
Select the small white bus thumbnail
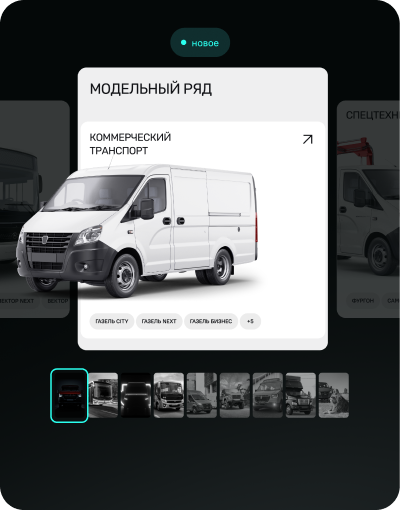pyautogui.click(x=169, y=395)
